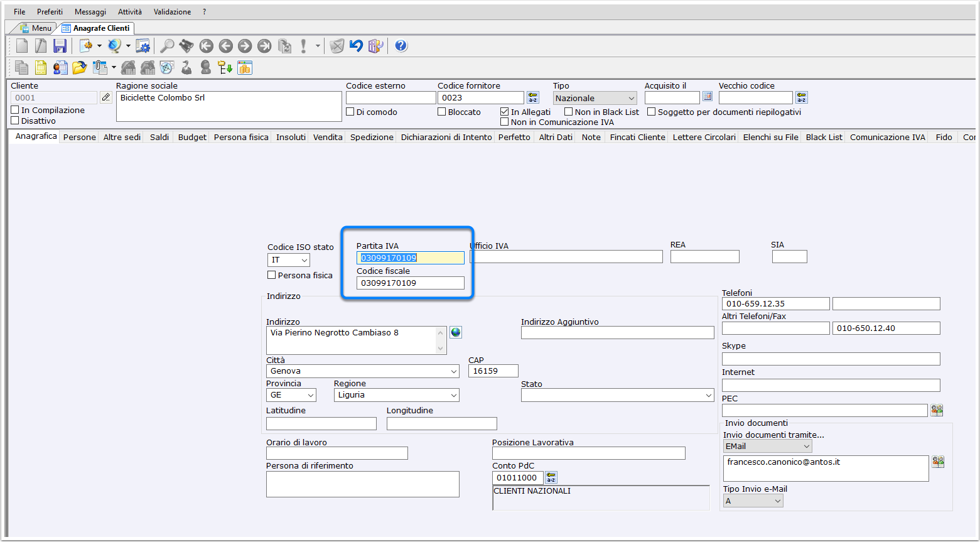
Task: Click lookup icon next to Conto PdC
Action: click(551, 478)
